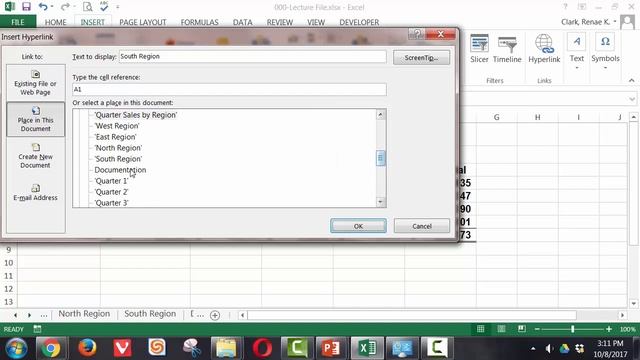
Task: Select Existing File or Web Page link type
Action: coord(36,82)
